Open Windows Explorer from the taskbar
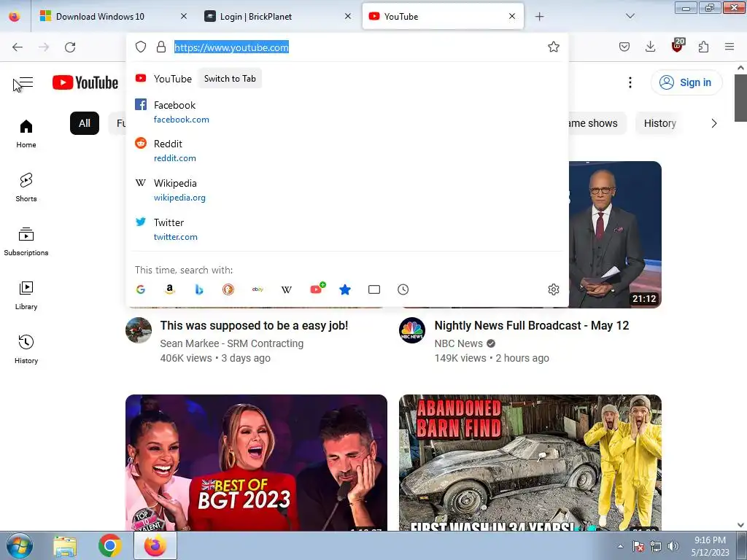This screenshot has width=747, height=560. [x=65, y=545]
